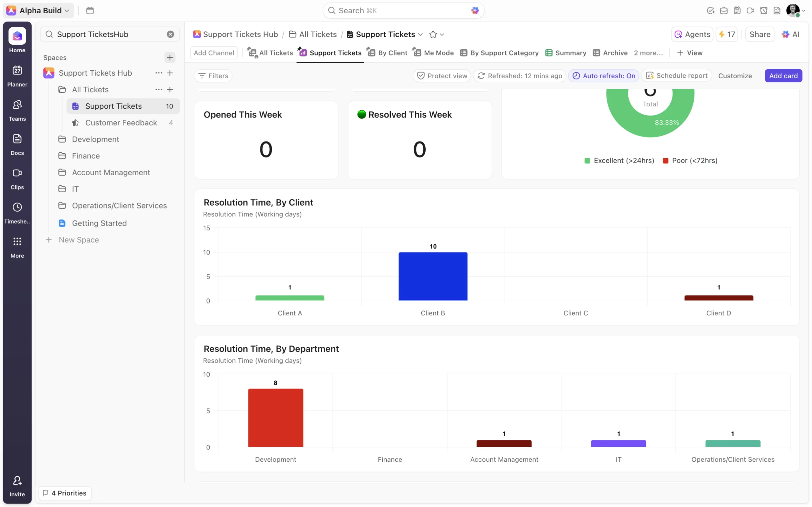Click the blue Client B bar
Screen dimensions: 812x507
[x=433, y=276]
